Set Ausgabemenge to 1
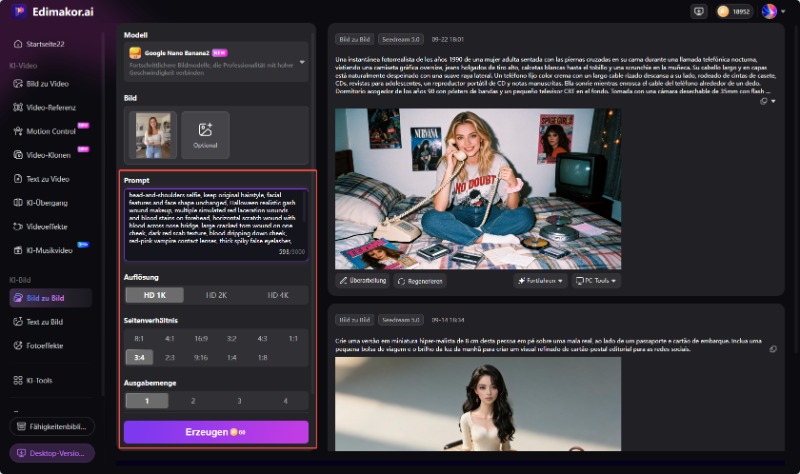Screen dimensions: 800x474 click(147, 401)
